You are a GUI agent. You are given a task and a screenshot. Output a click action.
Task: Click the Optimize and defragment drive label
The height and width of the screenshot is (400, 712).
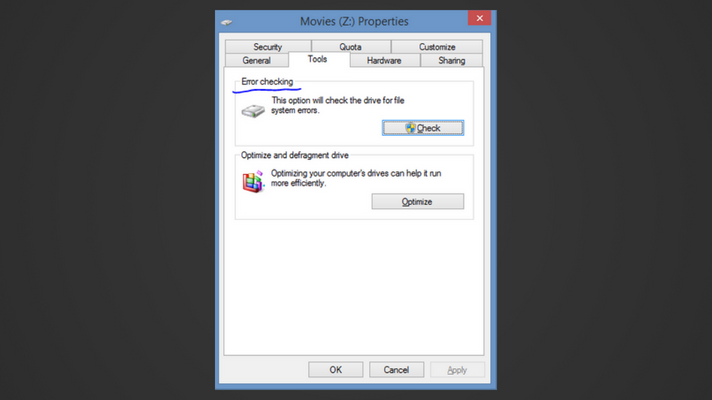click(295, 155)
